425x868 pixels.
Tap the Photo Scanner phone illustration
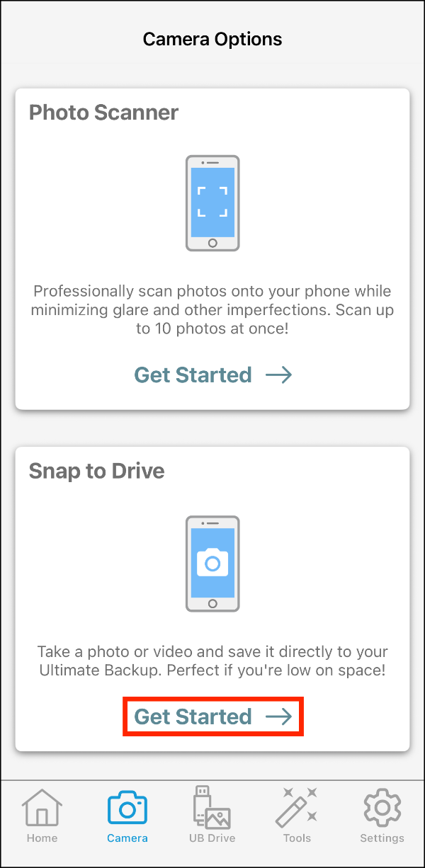click(212, 203)
